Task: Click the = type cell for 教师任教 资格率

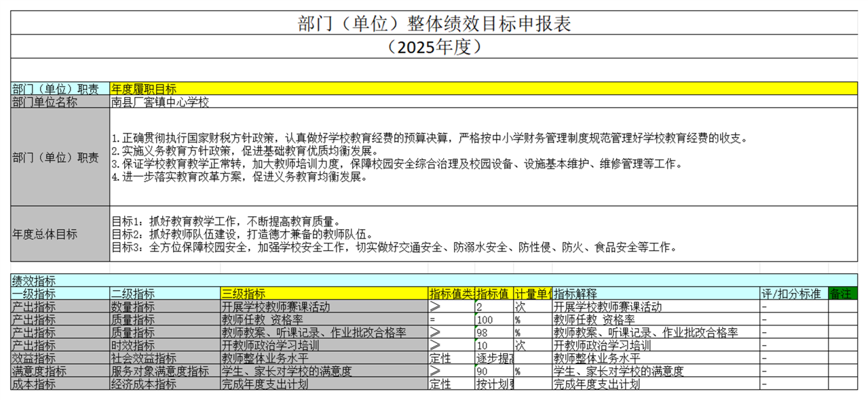Action: point(451,319)
